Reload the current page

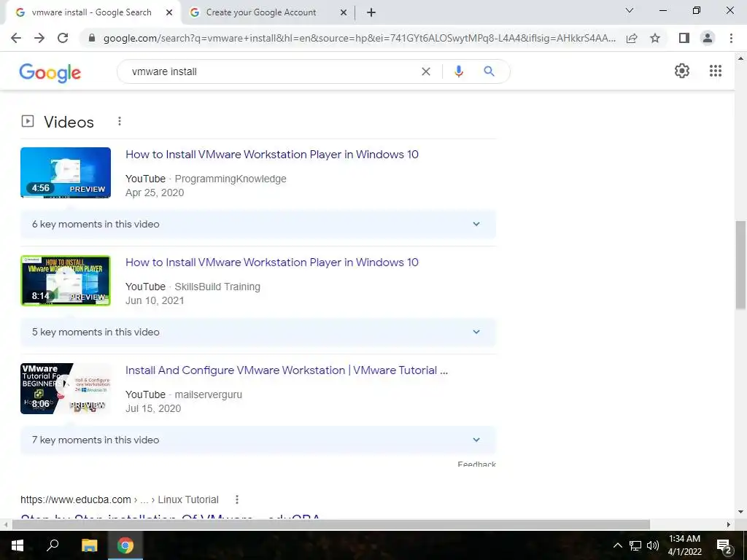click(63, 38)
